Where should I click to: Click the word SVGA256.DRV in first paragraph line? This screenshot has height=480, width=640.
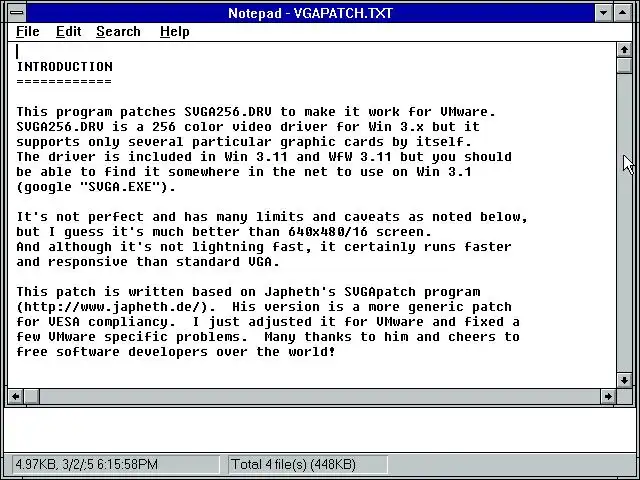[x=228, y=111]
